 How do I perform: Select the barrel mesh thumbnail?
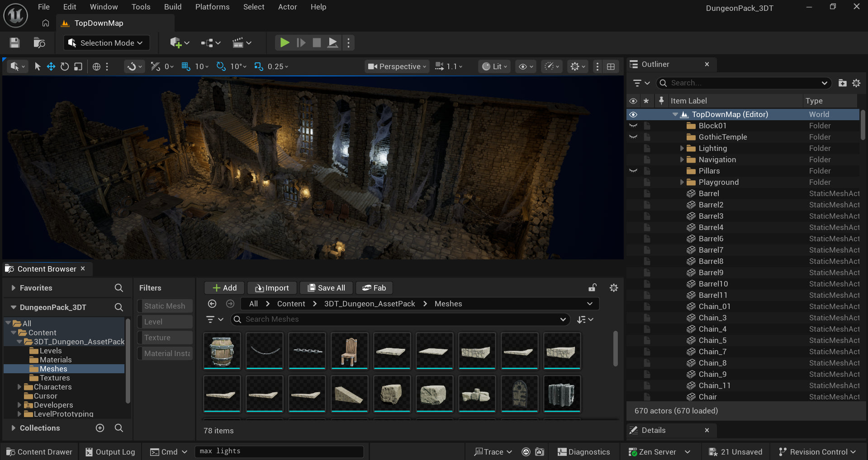coord(222,351)
